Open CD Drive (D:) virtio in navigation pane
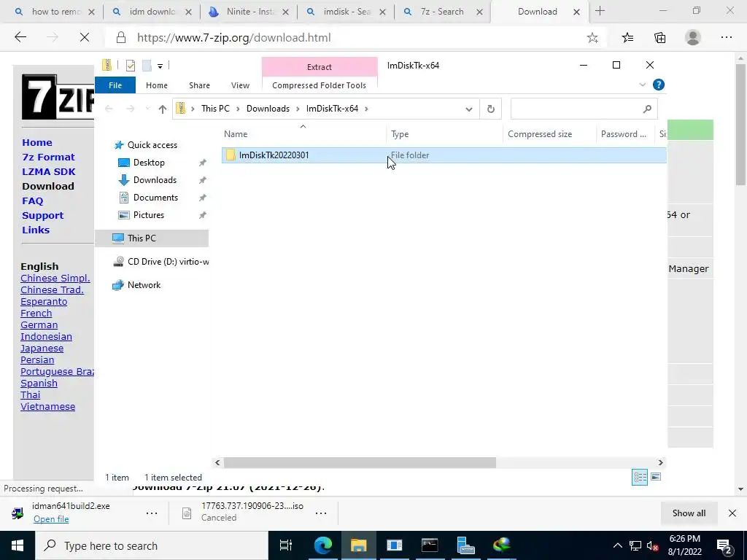This screenshot has width=747, height=560. tap(160, 262)
